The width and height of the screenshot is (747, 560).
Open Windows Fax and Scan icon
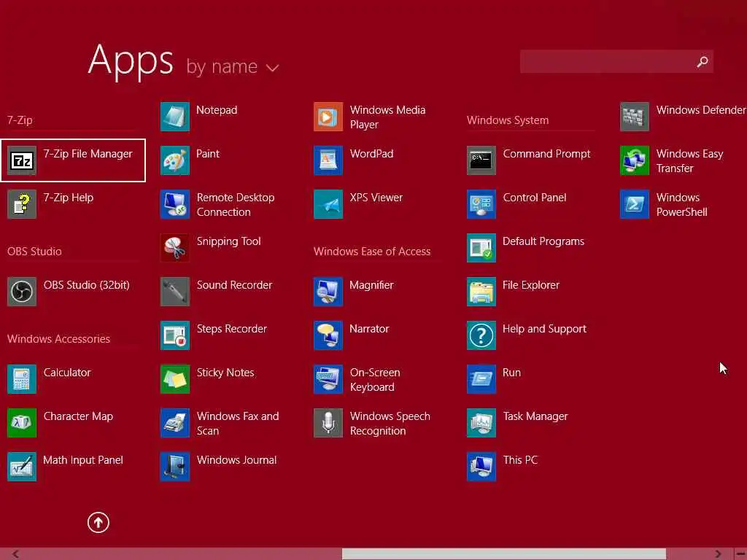click(175, 423)
